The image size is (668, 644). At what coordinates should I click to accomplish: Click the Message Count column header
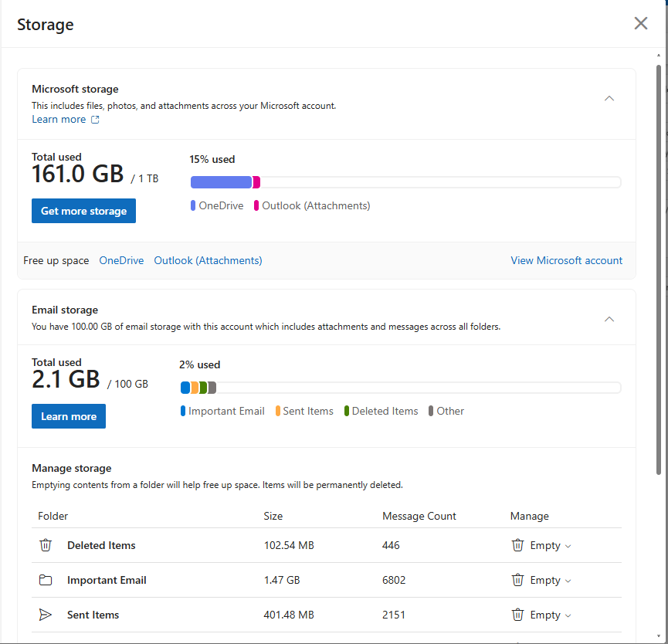(419, 516)
